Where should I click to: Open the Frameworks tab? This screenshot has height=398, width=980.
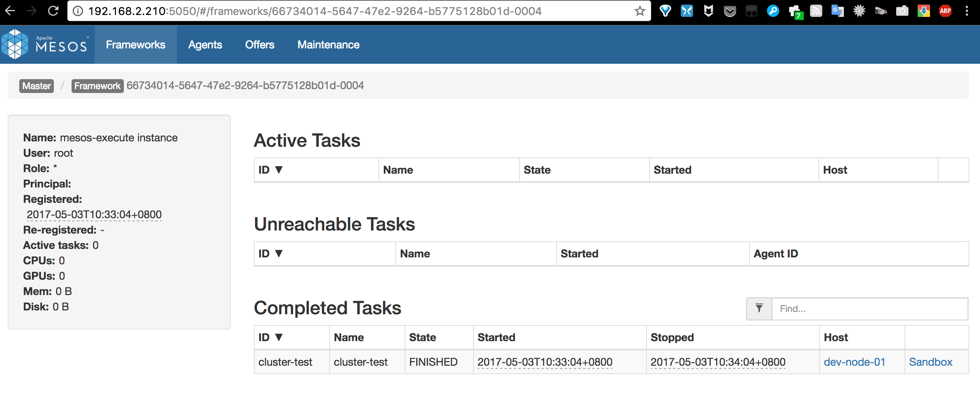coord(135,45)
